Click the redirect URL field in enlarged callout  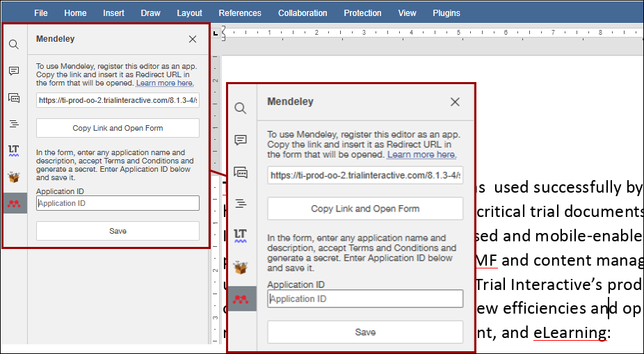(365, 176)
